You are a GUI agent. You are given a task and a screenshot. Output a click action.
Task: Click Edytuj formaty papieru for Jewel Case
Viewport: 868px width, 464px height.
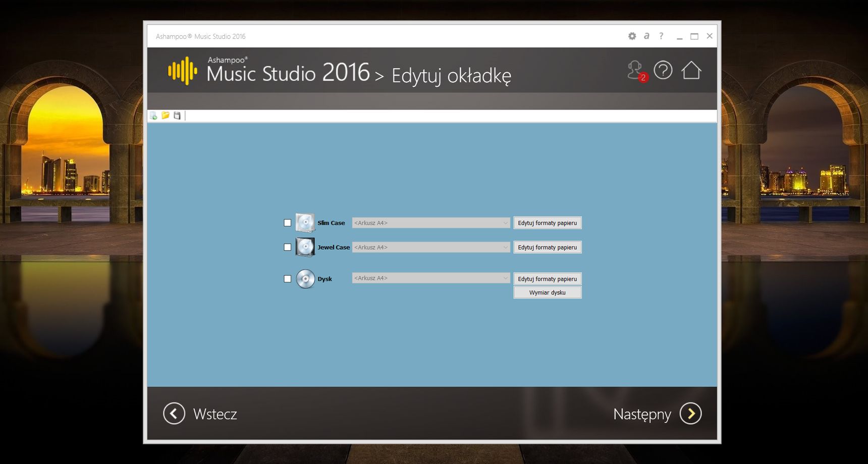(x=548, y=247)
